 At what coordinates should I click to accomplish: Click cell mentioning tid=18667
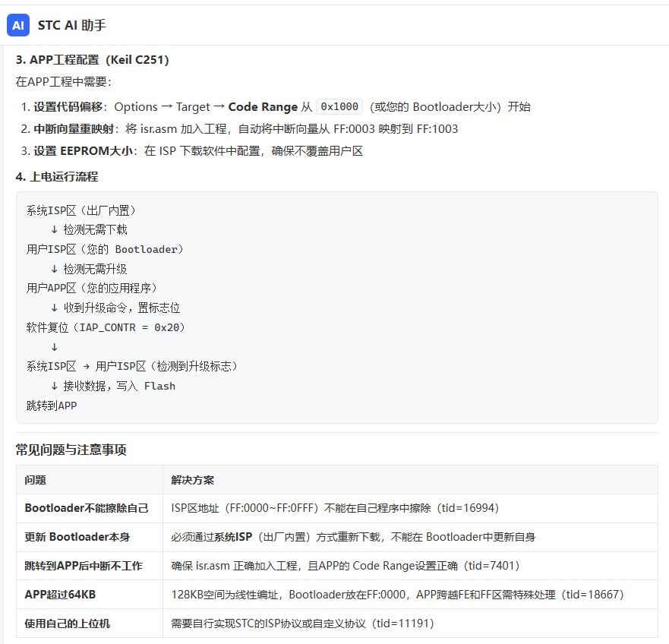pos(410,595)
